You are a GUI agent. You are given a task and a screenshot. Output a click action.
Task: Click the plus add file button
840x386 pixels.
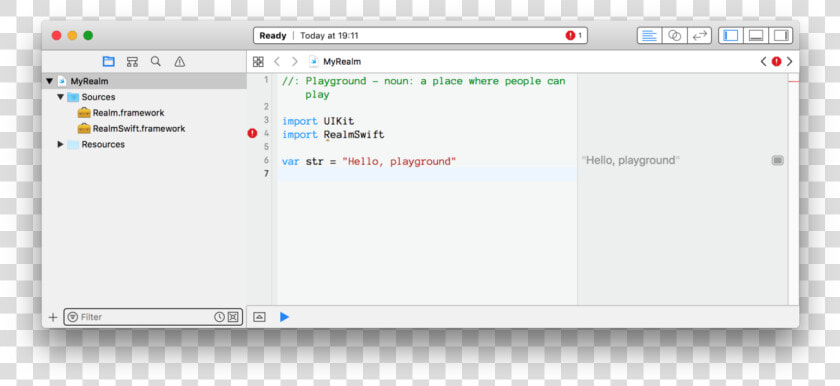tap(52, 317)
